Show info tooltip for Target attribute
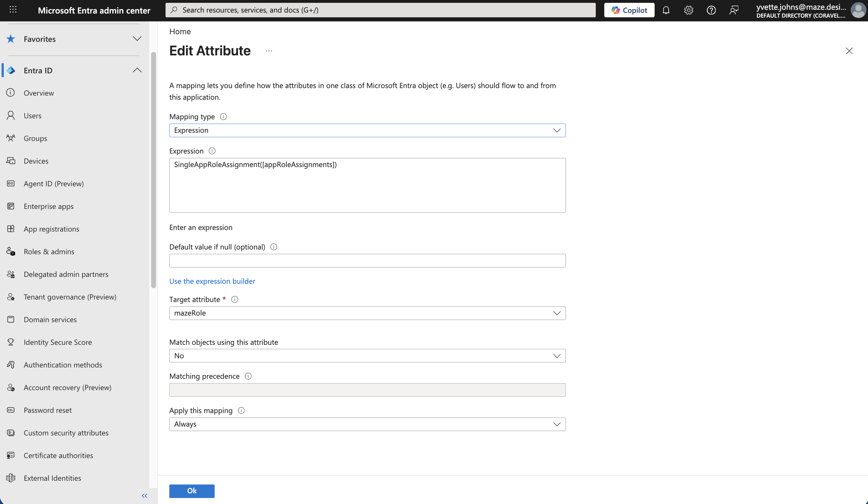The image size is (868, 504). 234,300
